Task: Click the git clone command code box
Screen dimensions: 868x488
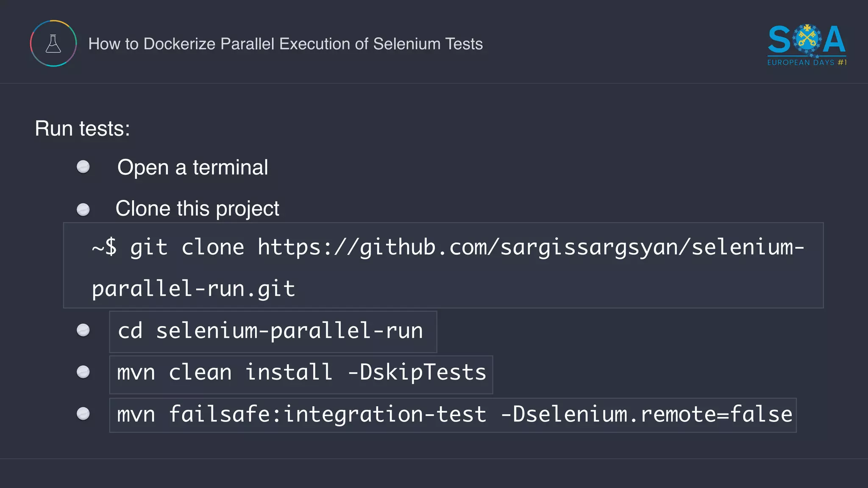Action: 443,265
